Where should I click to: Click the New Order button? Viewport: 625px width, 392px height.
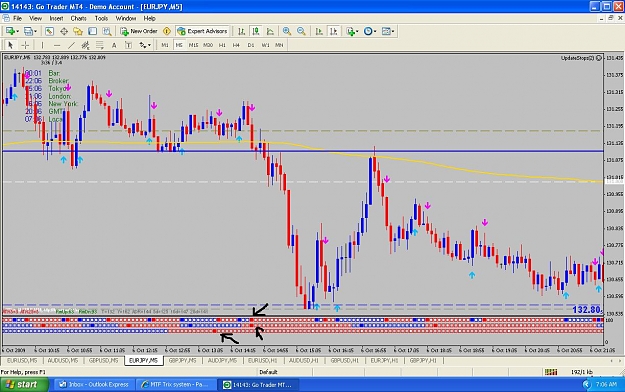[x=139, y=31]
